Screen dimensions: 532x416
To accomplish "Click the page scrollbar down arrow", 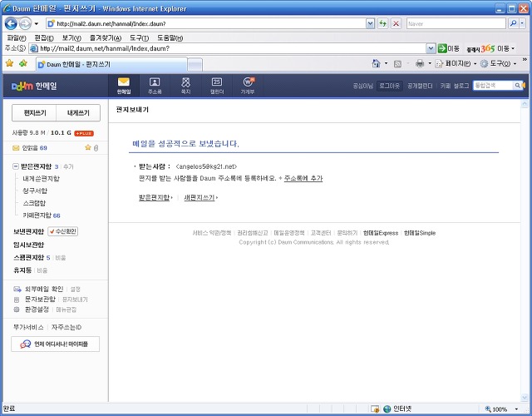I will [x=525, y=397].
